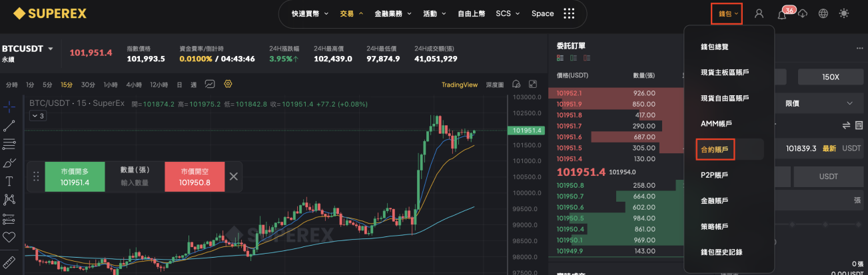This screenshot has height=275, width=868.
Task: Expand the chart to fullscreen
Action: 533,85
